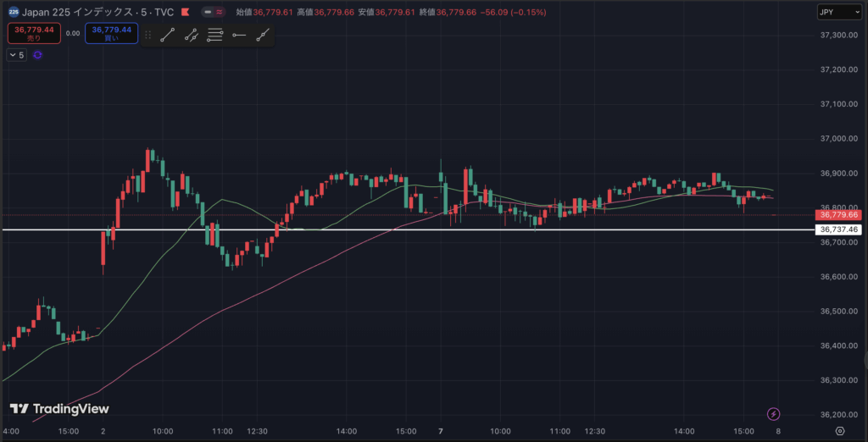Click the 36,200.00 price axis label
The width and height of the screenshot is (868, 442).
(837, 415)
